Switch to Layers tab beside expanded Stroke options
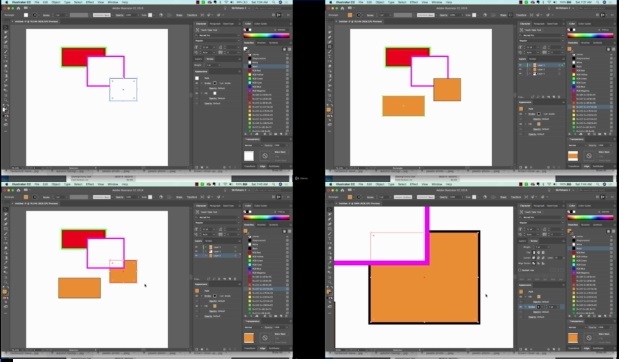The image size is (619, 362). pos(522,241)
